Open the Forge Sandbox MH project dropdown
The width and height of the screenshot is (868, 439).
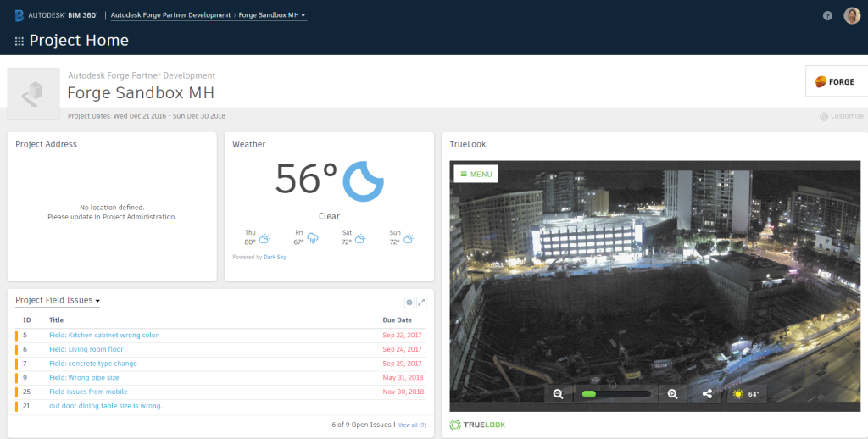click(272, 15)
